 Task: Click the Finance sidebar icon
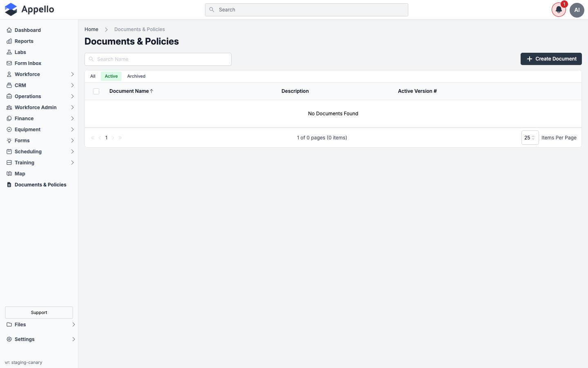pyautogui.click(x=9, y=119)
